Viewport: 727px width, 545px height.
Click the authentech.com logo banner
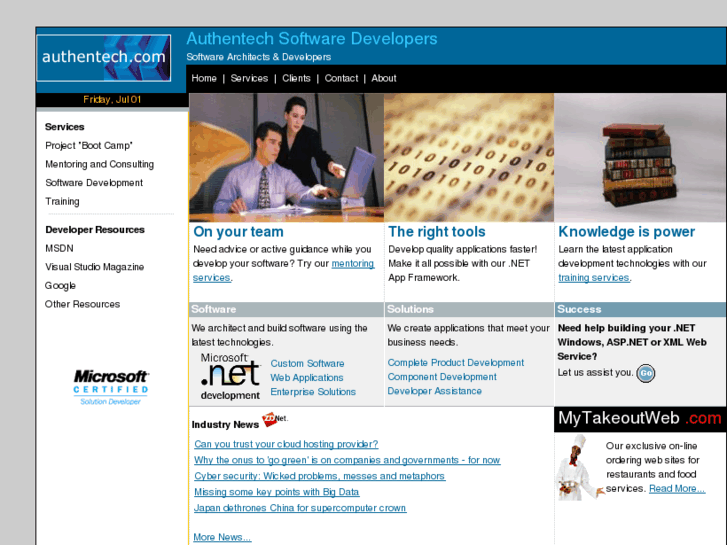[x=104, y=58]
